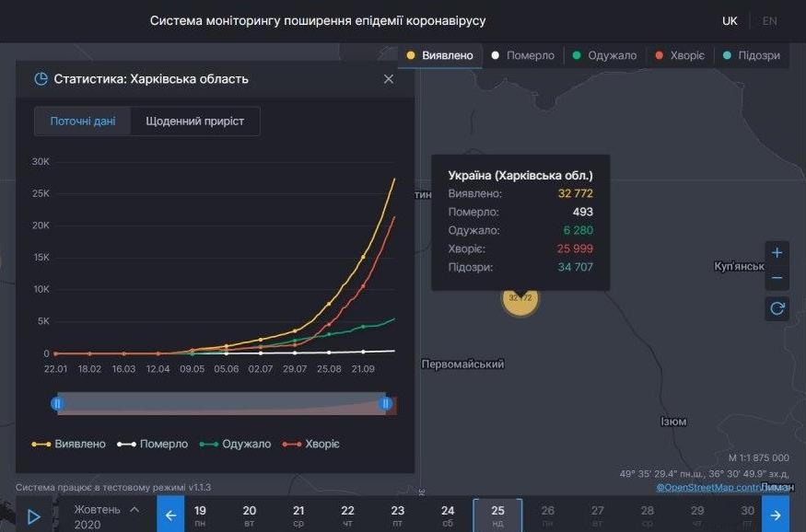This screenshot has height=532, width=806.
Task: Click the left handle of the date range slider
Action: pyautogui.click(x=57, y=403)
